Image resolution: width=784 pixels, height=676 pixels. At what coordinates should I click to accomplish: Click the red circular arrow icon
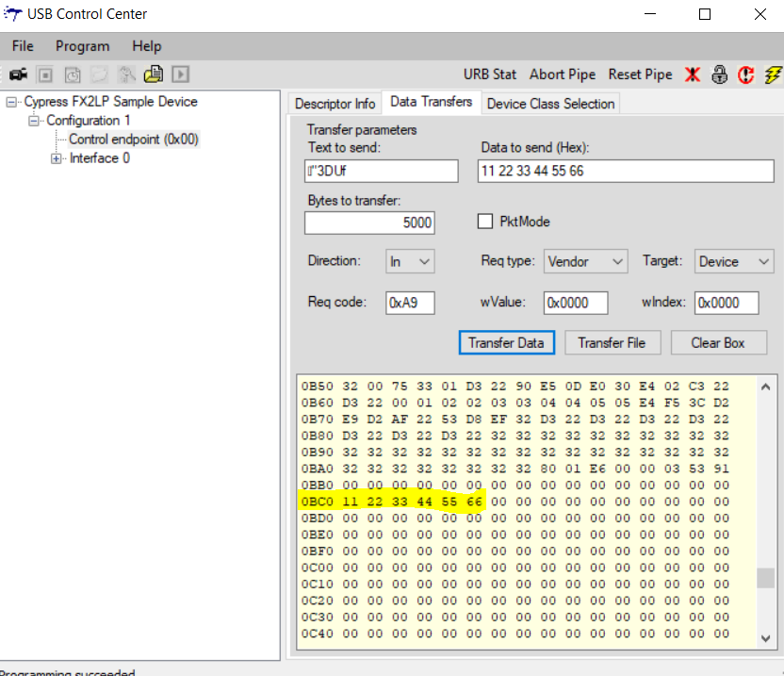coord(746,74)
